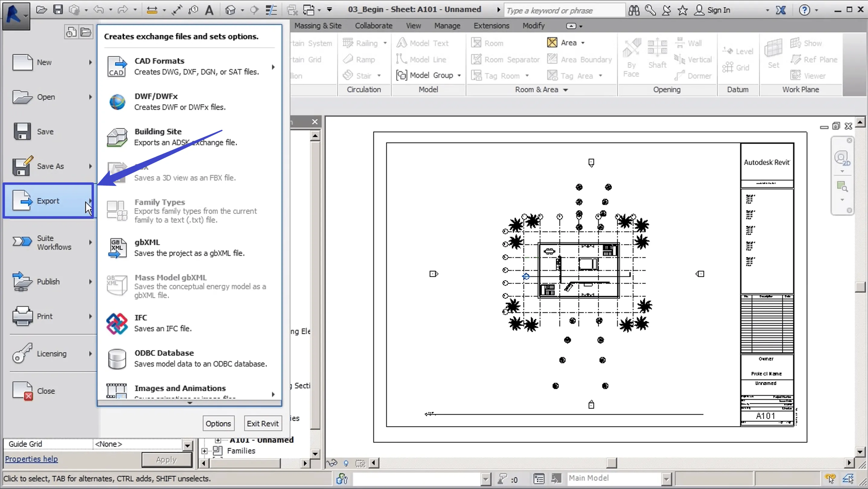The image size is (868, 489).
Task: Expand the Stair tool dropdown
Action: [380, 75]
